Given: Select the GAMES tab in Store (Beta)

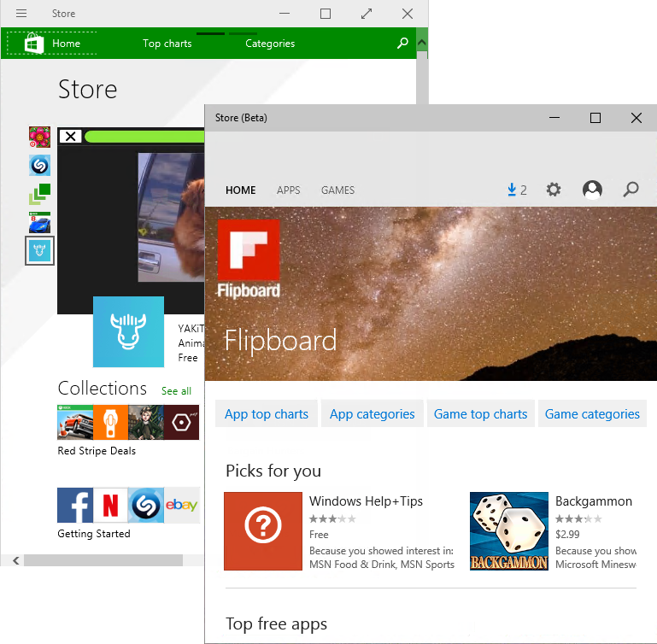Looking at the screenshot, I should (x=337, y=190).
